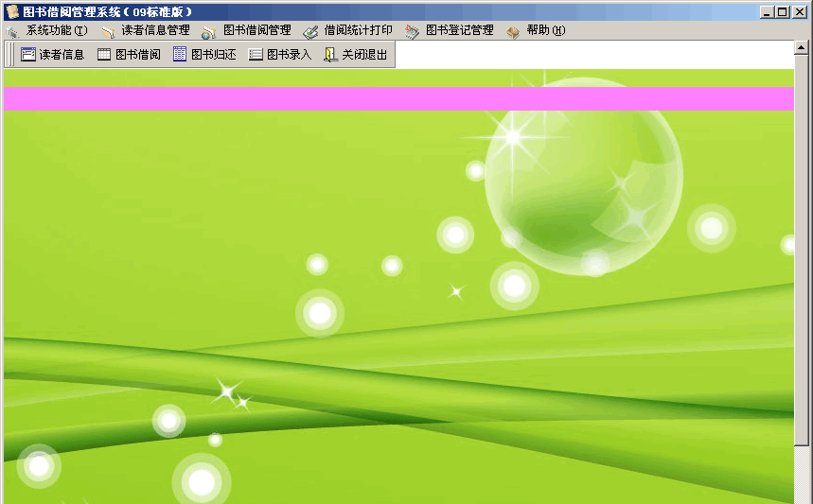This screenshot has height=504, width=813.
Task: Click the 图书归还 toolbar button
Action: tap(204, 55)
